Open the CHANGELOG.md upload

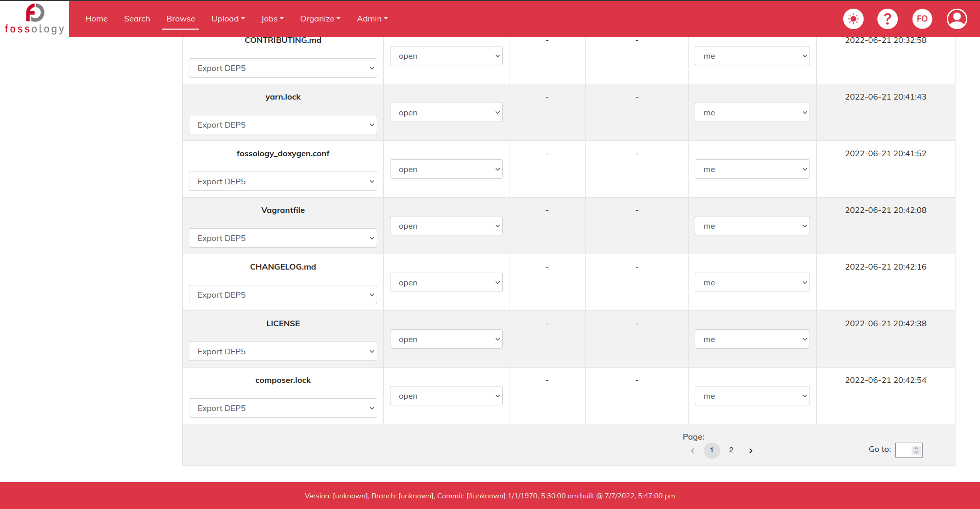[283, 267]
